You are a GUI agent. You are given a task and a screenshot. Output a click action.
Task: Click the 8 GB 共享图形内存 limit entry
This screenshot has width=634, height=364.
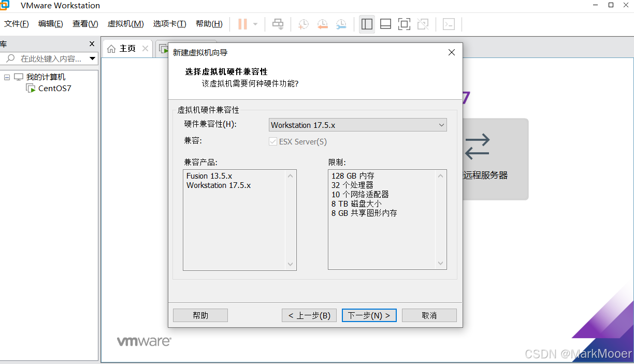coord(364,213)
